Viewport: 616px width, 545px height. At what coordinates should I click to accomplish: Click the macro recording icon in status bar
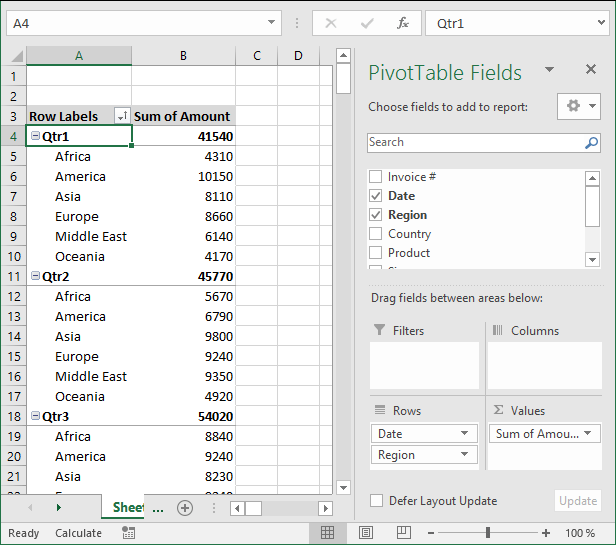click(x=128, y=533)
